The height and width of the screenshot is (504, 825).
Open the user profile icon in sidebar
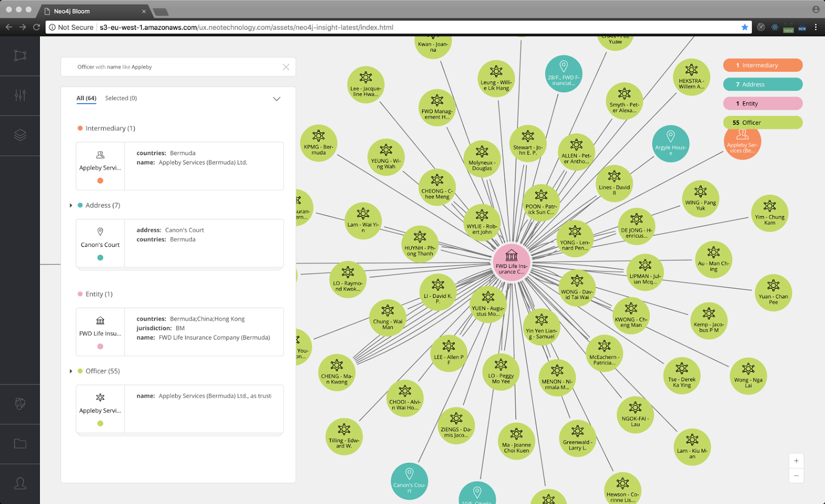click(x=20, y=483)
